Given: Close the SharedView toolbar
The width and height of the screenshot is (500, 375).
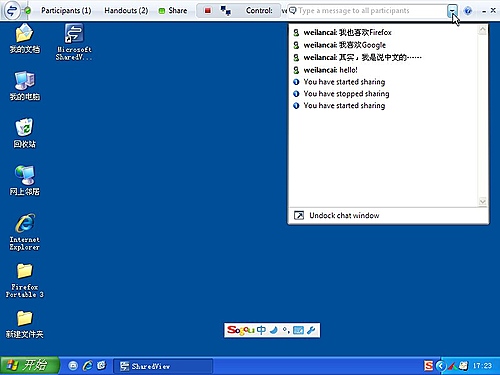Looking at the screenshot, I should tap(493, 11).
